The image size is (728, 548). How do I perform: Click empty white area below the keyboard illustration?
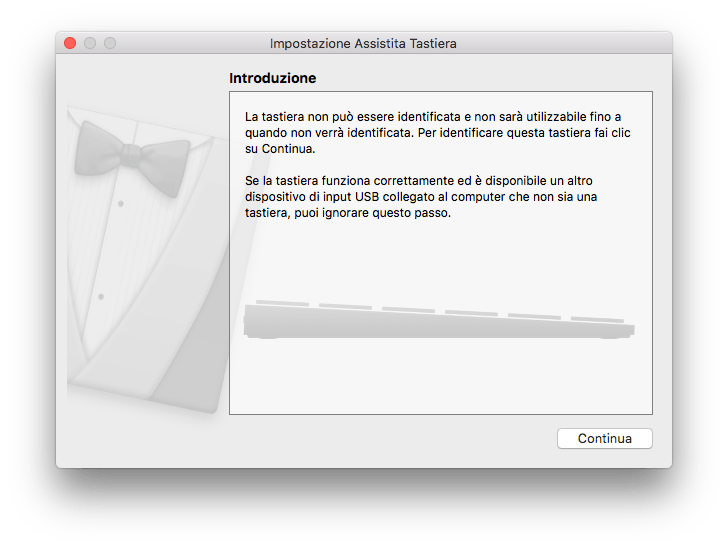(x=440, y=376)
